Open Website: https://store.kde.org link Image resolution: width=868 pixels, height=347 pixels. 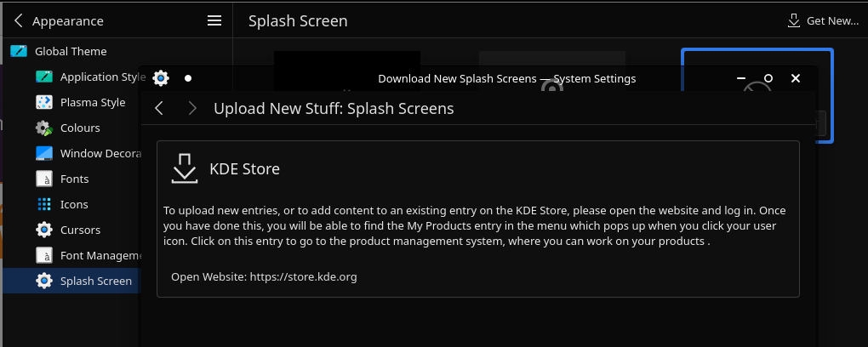coord(264,276)
